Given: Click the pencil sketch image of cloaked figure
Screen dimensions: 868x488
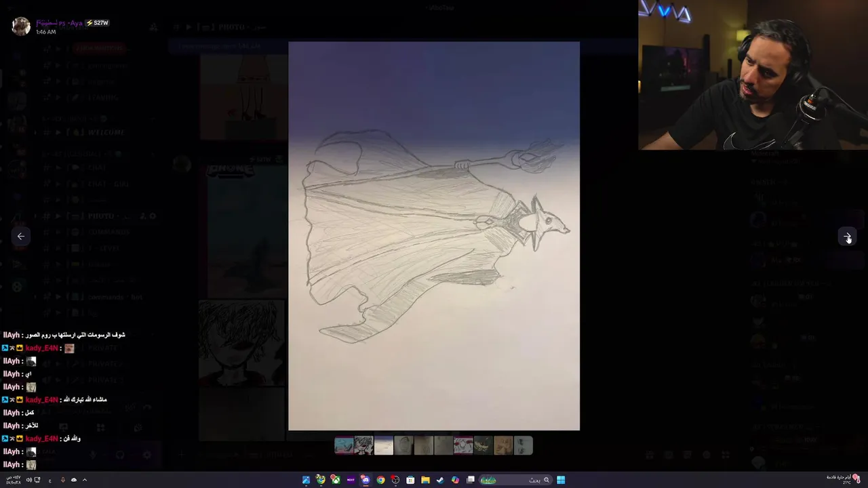Looking at the screenshot, I should click(434, 236).
